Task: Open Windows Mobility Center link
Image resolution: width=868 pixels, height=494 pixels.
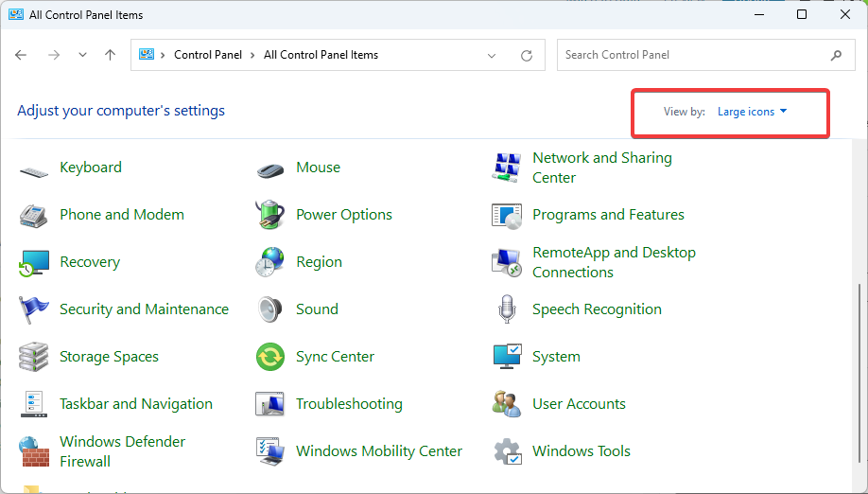Action: (379, 451)
